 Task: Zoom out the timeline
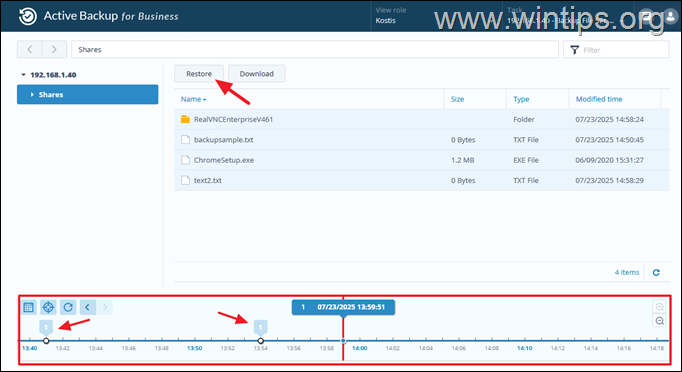[x=660, y=321]
